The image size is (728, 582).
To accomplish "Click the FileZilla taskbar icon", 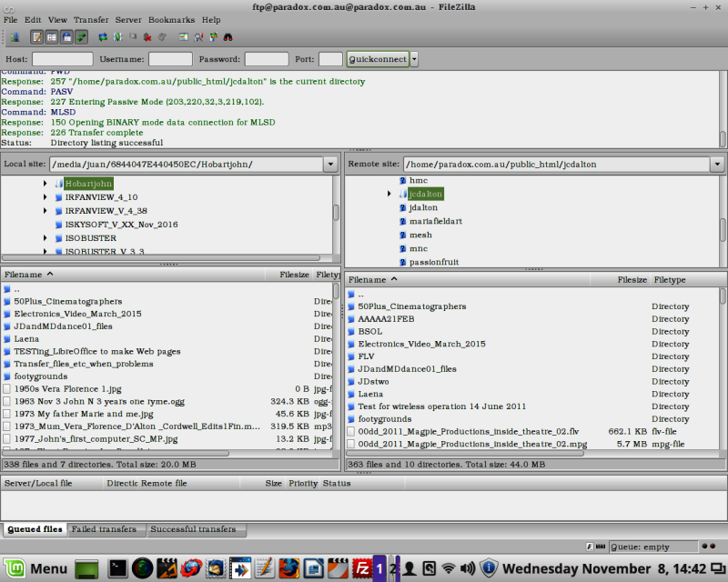I will 362,568.
